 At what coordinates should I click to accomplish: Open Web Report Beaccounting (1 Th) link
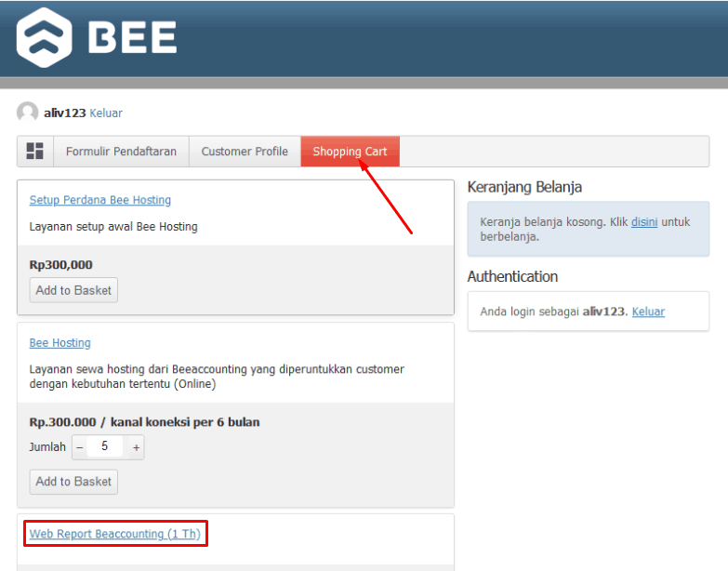(114, 534)
